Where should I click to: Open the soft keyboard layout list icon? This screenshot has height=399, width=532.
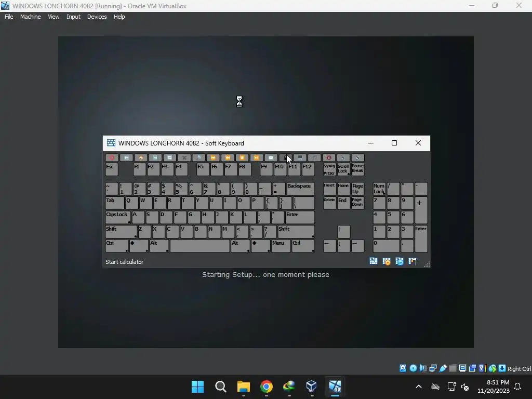tap(374, 261)
